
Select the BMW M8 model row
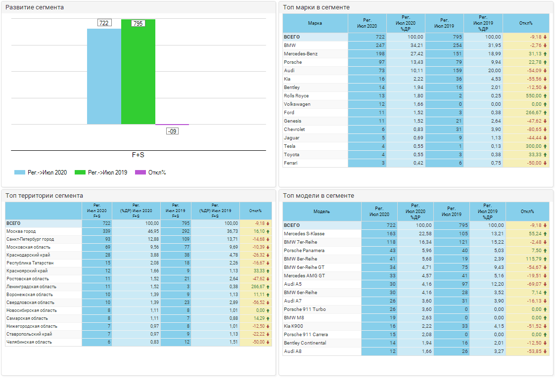coord(416,318)
